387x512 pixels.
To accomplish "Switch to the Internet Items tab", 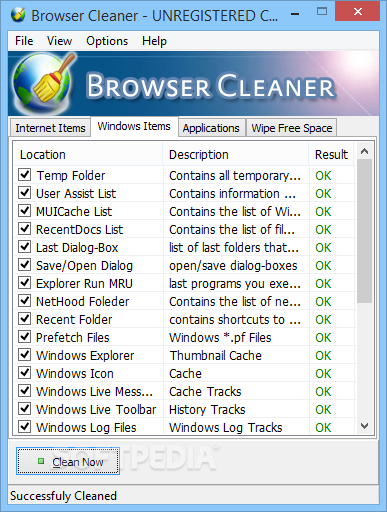I will [50, 128].
